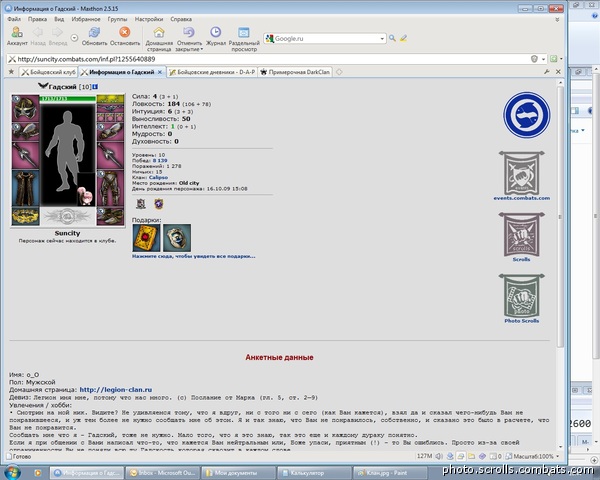
Task: Click the Windows Start orb
Action: pos(13,472)
